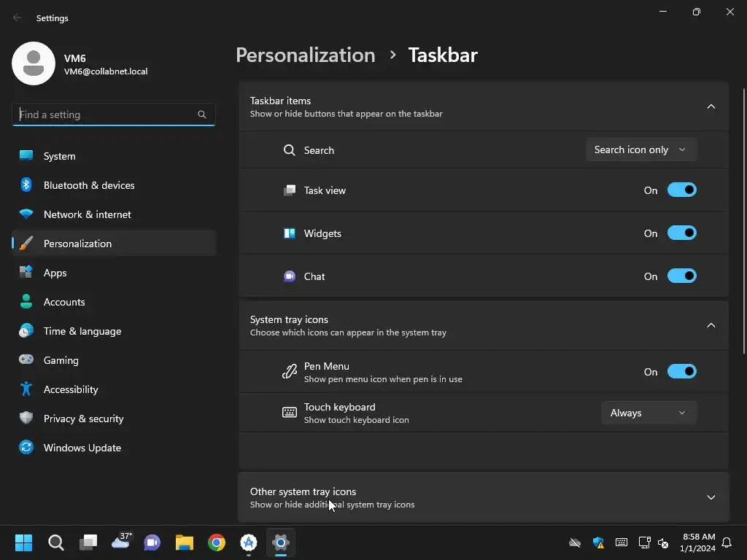The height and width of the screenshot is (560, 747).
Task: Click the Accessibility figure icon
Action: click(26, 389)
